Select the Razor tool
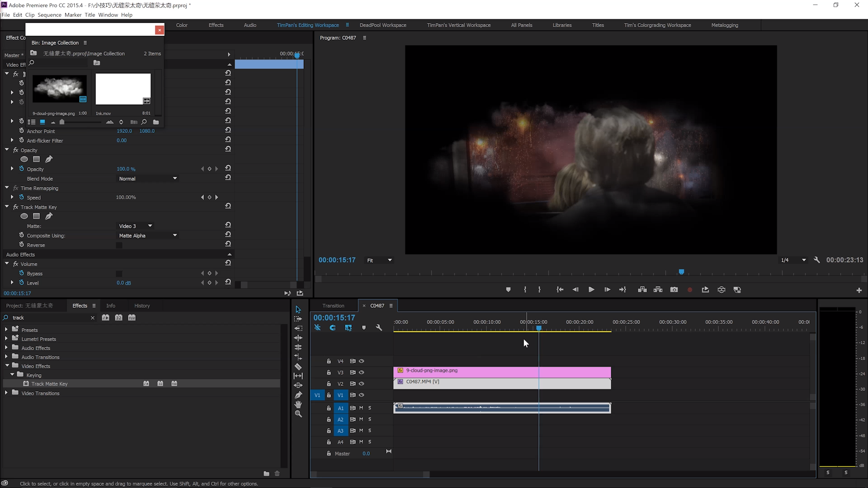The width and height of the screenshot is (868, 488). pyautogui.click(x=298, y=366)
